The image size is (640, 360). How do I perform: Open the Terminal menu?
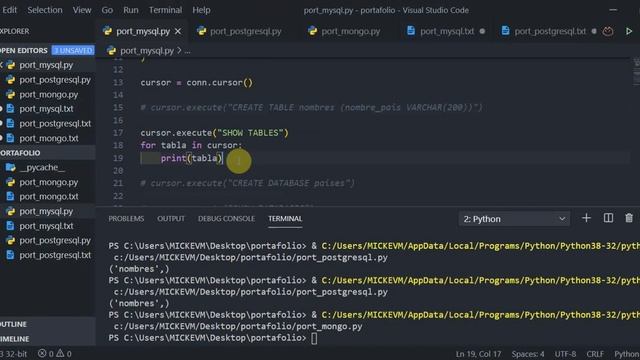[165, 10]
